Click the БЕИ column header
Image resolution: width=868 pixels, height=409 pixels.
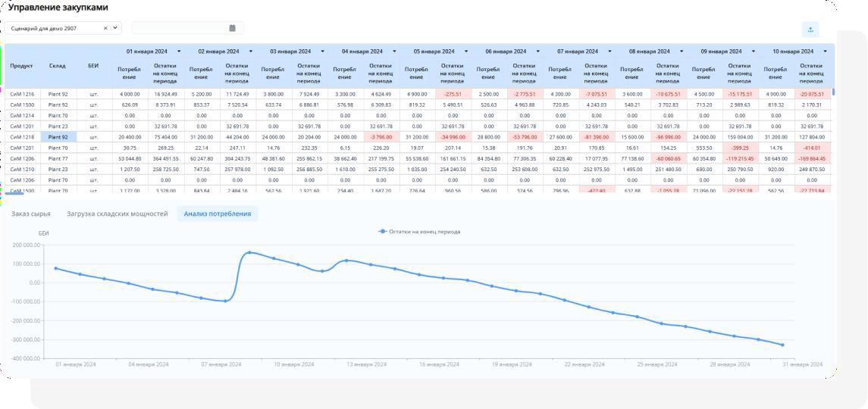point(93,66)
